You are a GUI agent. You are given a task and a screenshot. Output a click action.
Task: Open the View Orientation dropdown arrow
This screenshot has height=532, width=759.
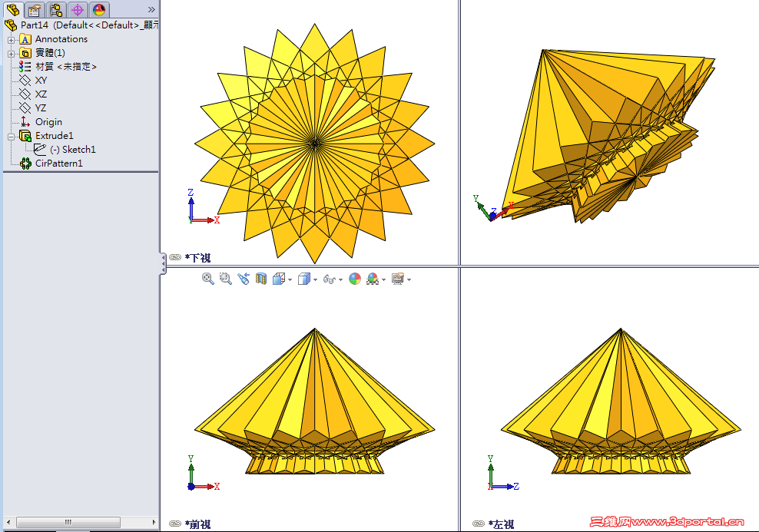(x=290, y=279)
